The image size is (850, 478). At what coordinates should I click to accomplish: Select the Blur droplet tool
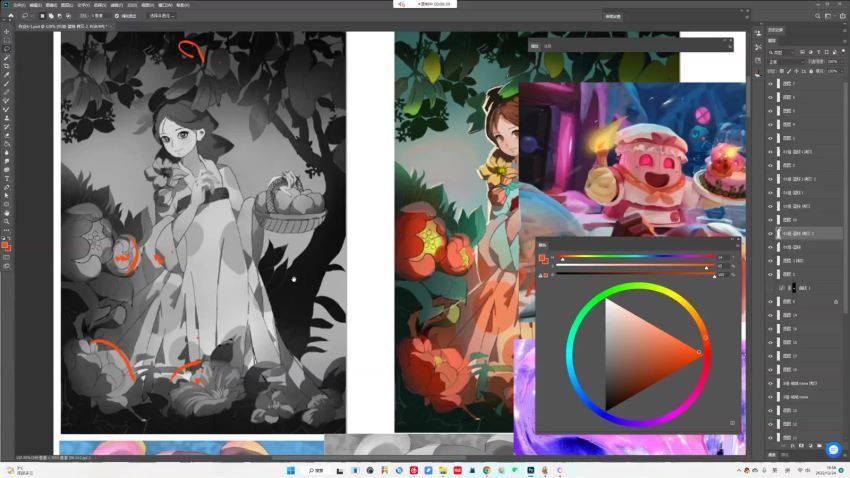pos(7,153)
